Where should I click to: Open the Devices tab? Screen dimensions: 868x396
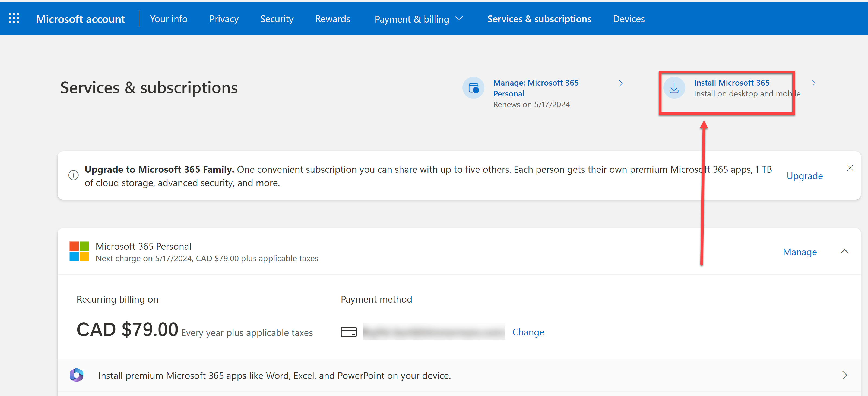point(629,19)
